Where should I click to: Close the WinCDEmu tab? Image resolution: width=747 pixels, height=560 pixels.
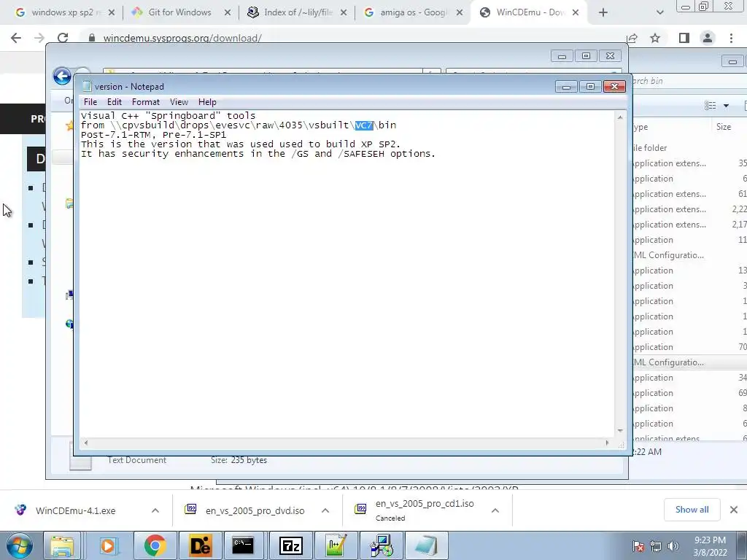coord(576,13)
